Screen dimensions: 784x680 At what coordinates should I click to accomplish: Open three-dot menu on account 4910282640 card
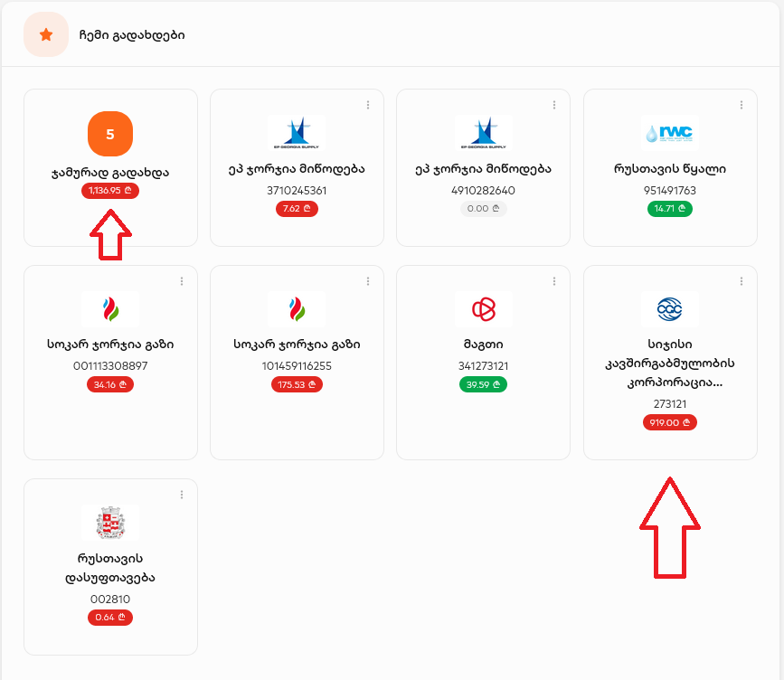[554, 105]
